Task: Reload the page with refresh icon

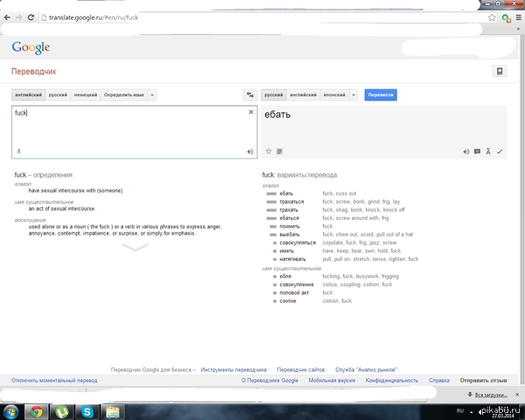Action: point(31,17)
